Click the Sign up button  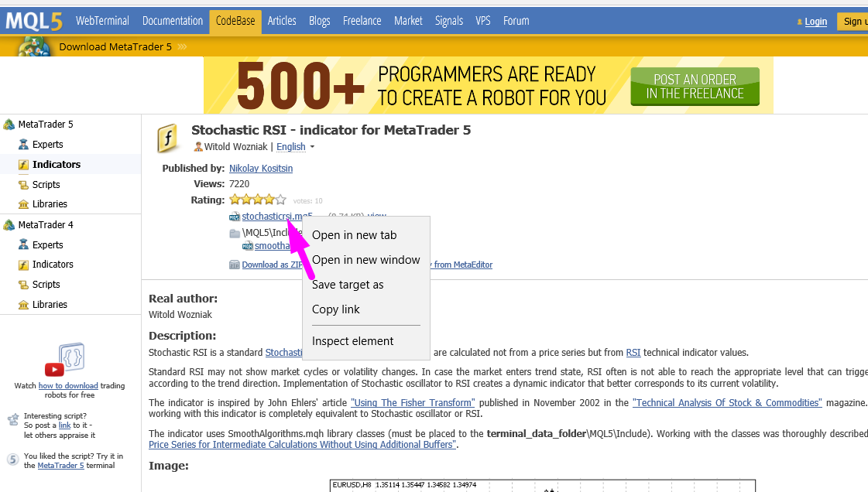853,22
